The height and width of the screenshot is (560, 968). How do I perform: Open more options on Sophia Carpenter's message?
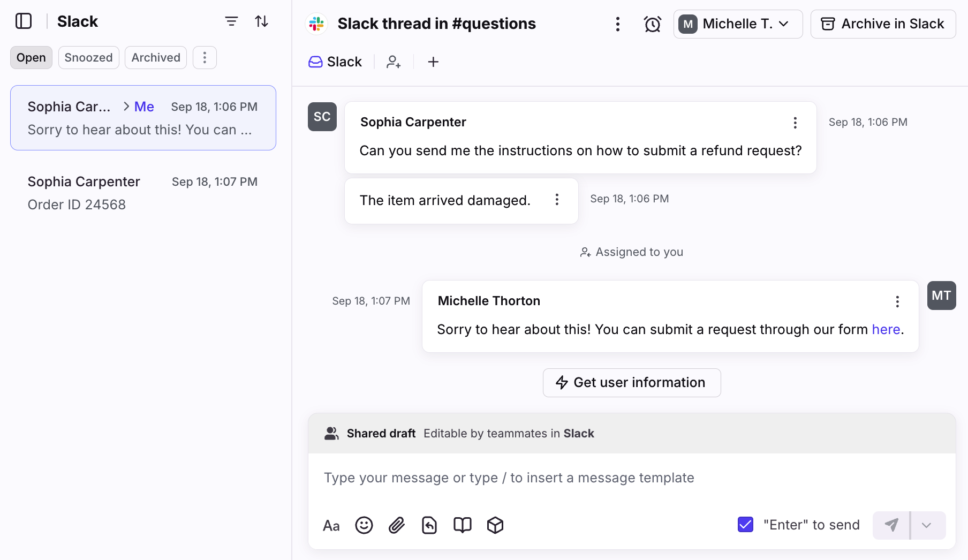(795, 123)
